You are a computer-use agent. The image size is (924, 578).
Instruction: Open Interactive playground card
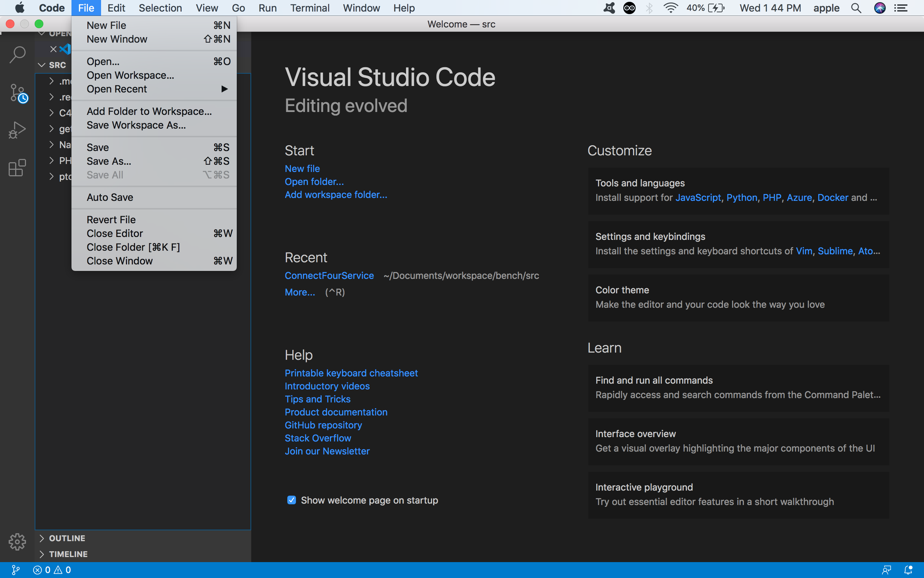pos(738,495)
